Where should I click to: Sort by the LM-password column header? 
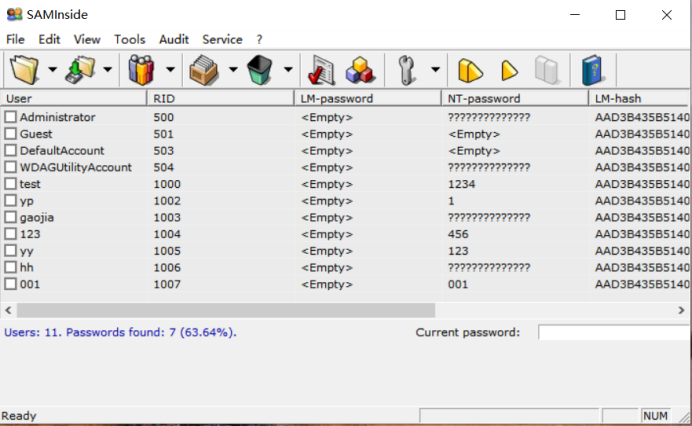(368, 98)
